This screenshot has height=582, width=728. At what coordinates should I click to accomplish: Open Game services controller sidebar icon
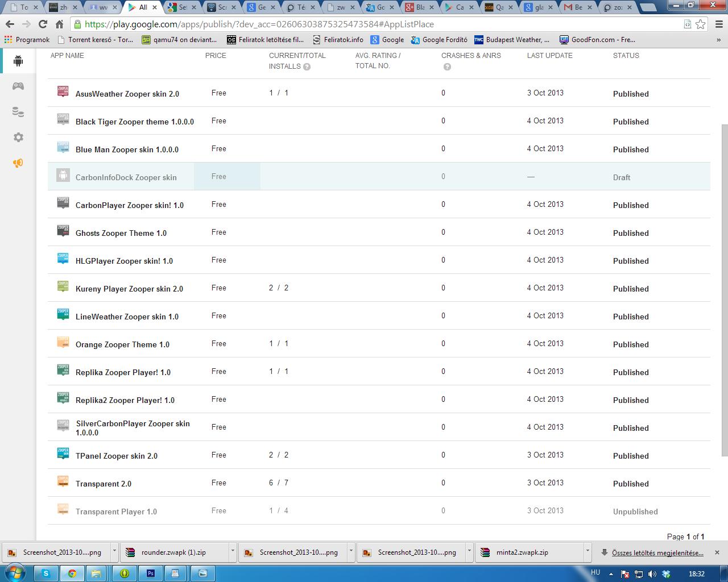(x=18, y=86)
